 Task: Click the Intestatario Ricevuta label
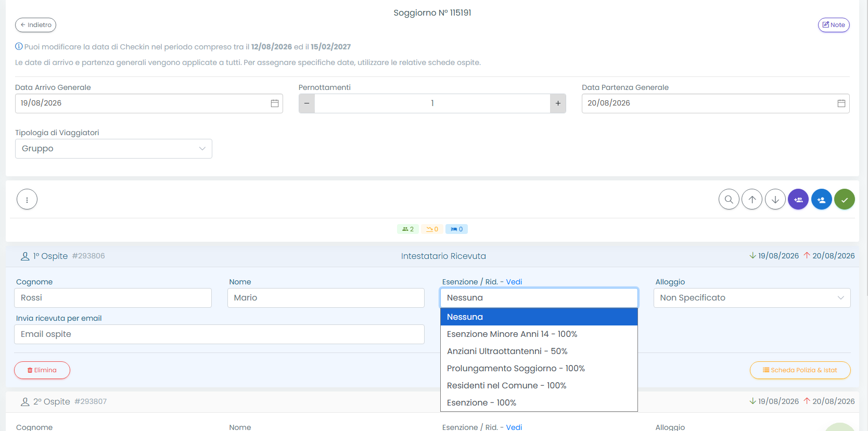(443, 256)
